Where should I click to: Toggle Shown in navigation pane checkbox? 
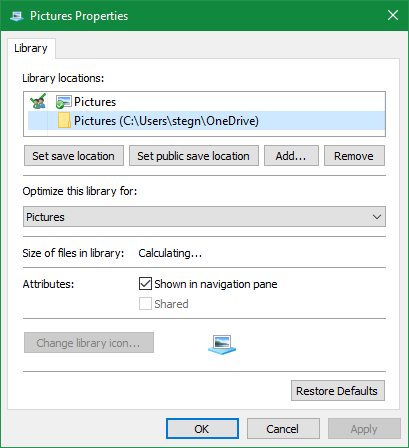click(145, 284)
